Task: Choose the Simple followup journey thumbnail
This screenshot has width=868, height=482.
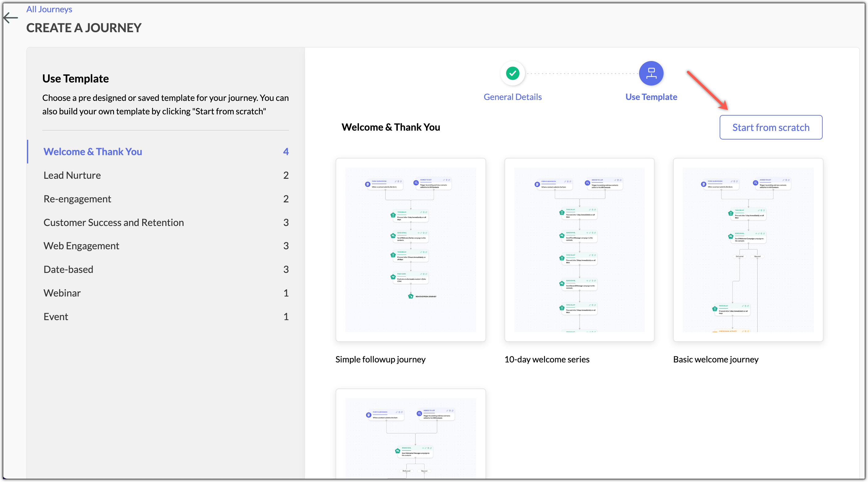Action: pyautogui.click(x=410, y=250)
